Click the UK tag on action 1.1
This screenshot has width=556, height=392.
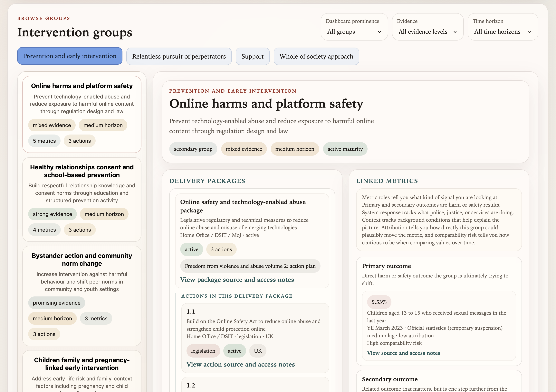pyautogui.click(x=258, y=351)
